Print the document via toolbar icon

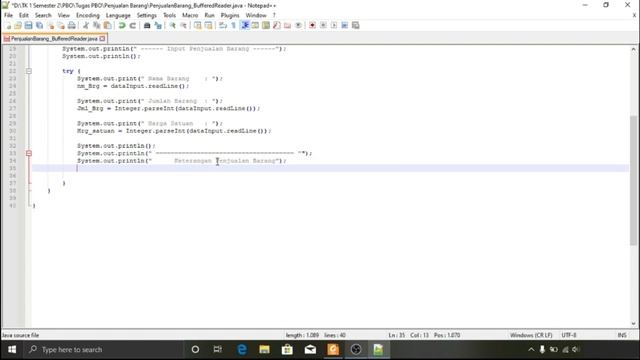[x=71, y=25]
